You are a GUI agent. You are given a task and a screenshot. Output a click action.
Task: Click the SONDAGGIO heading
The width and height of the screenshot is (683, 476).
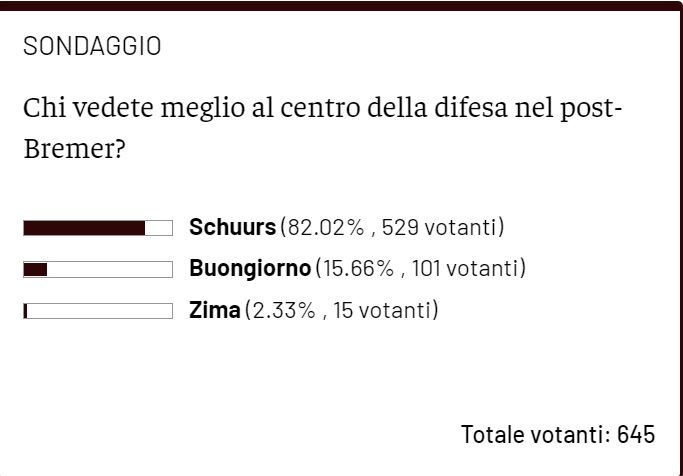91,46
